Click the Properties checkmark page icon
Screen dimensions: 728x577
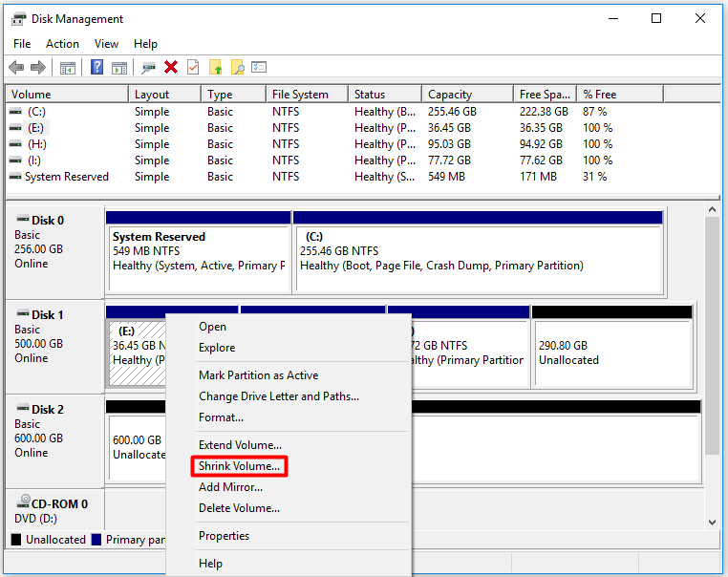[193, 67]
